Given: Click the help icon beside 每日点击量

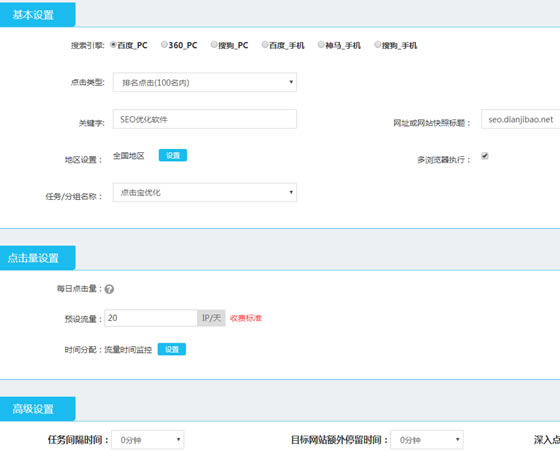Looking at the screenshot, I should coord(109,289).
